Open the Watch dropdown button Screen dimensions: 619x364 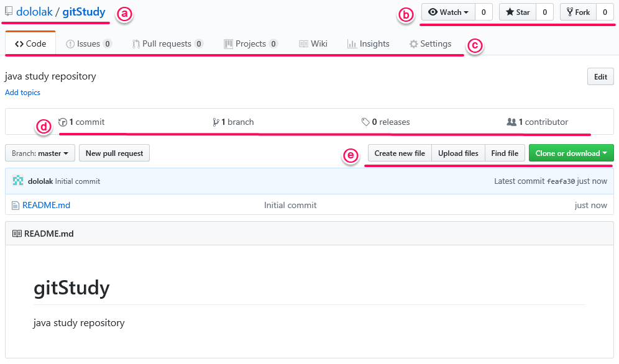coord(449,12)
